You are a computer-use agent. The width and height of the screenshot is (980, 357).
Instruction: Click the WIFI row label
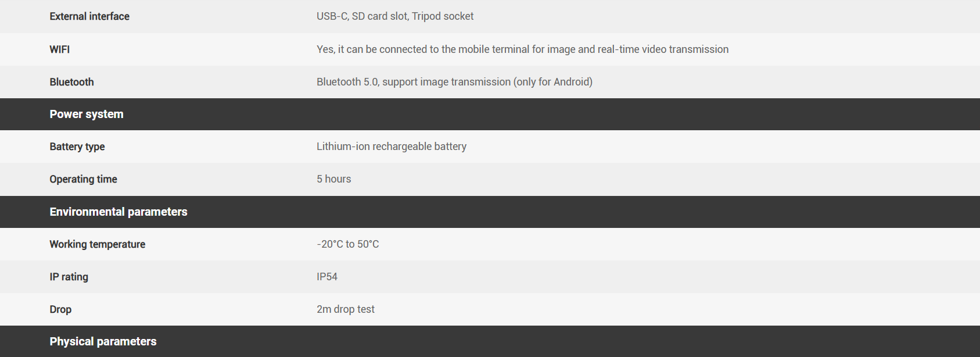coord(60,49)
